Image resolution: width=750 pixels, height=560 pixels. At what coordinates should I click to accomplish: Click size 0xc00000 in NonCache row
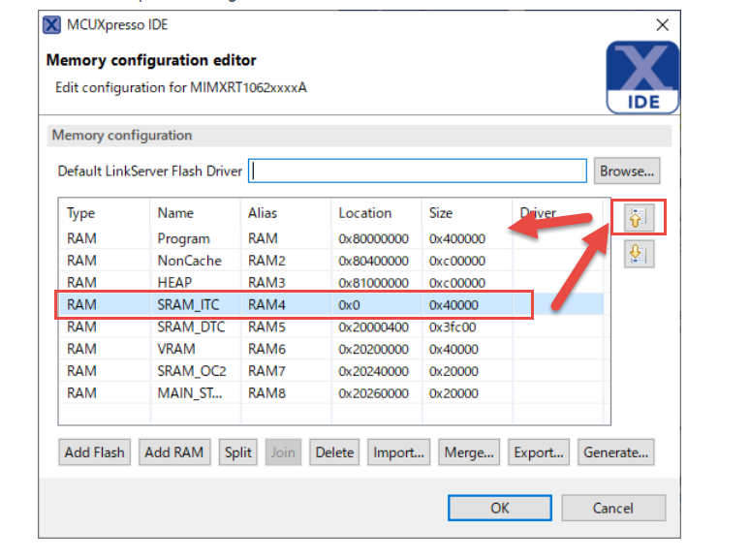tap(457, 261)
